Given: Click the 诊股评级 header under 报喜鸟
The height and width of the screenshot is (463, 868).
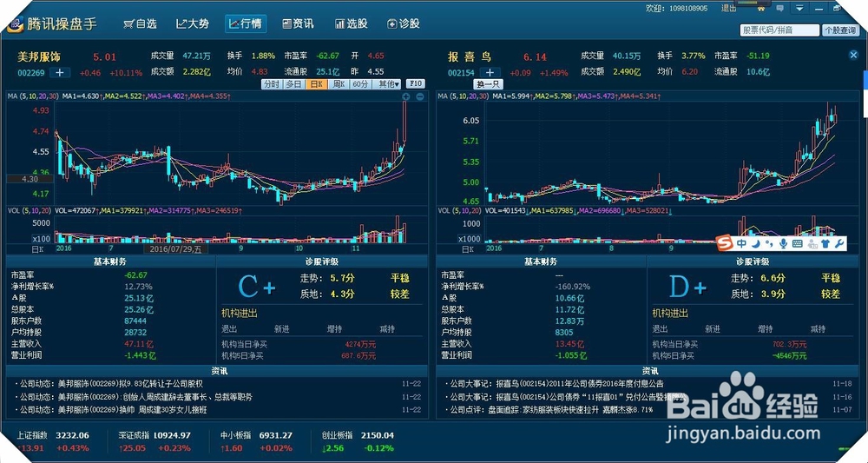Looking at the screenshot, I should click(753, 261).
